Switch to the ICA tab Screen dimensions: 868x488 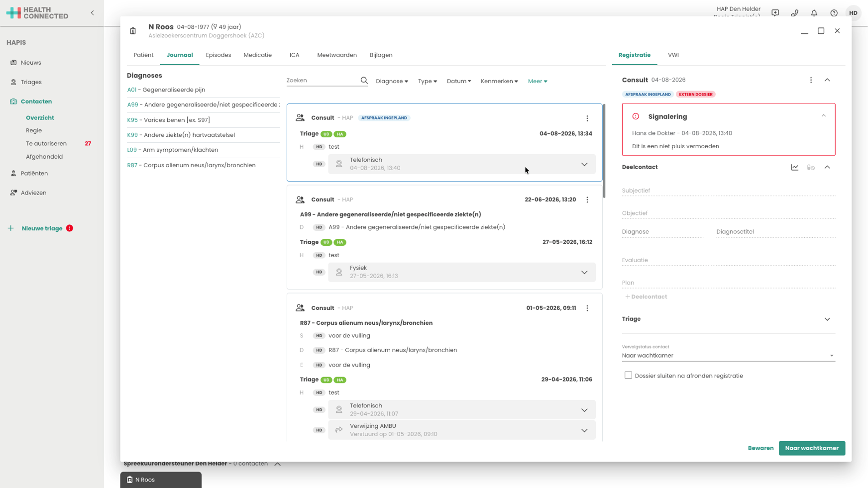pos(295,55)
